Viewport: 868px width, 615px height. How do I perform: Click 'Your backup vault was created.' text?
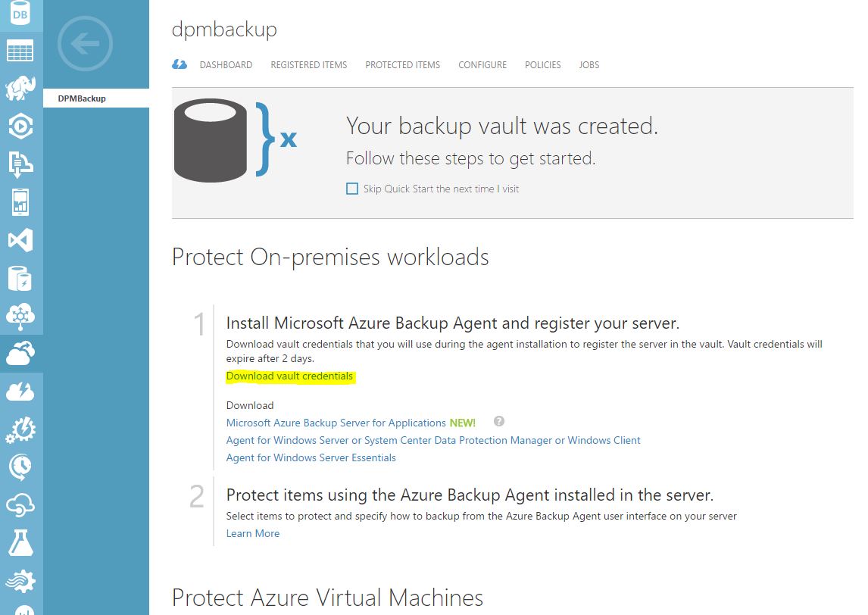(x=502, y=126)
